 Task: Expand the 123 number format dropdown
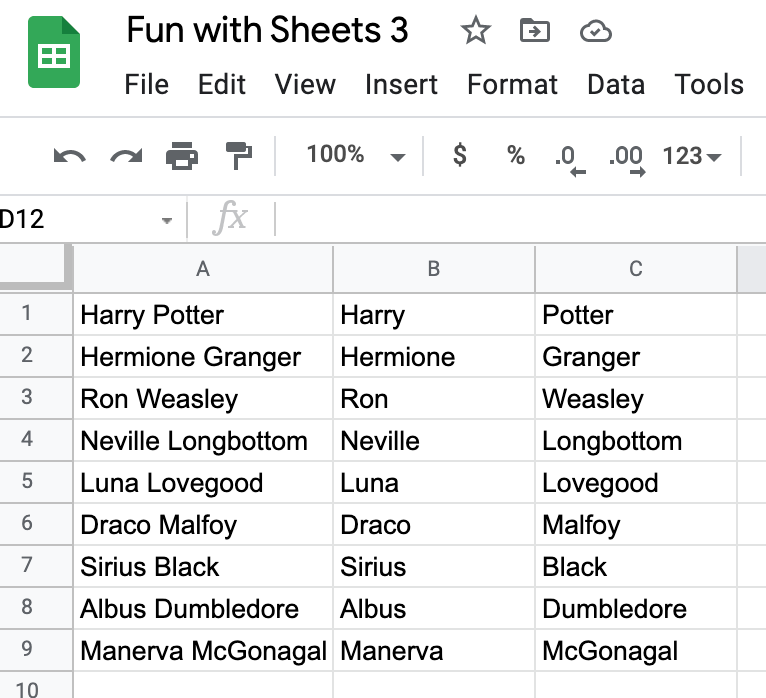click(x=691, y=156)
